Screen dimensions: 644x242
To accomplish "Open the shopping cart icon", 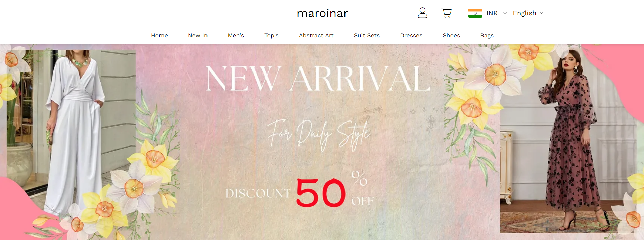I will pos(446,13).
